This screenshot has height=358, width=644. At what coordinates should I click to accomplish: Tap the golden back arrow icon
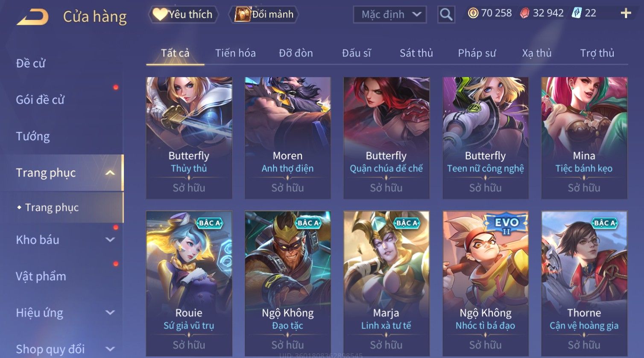click(x=32, y=17)
